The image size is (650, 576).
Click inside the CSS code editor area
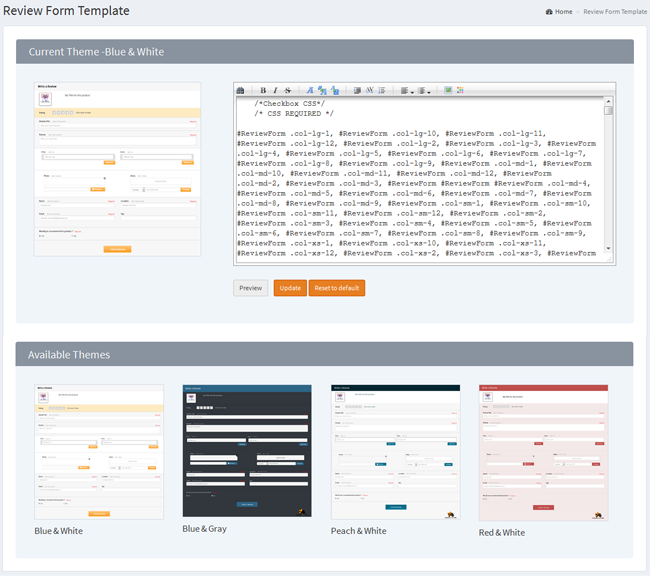[420, 180]
